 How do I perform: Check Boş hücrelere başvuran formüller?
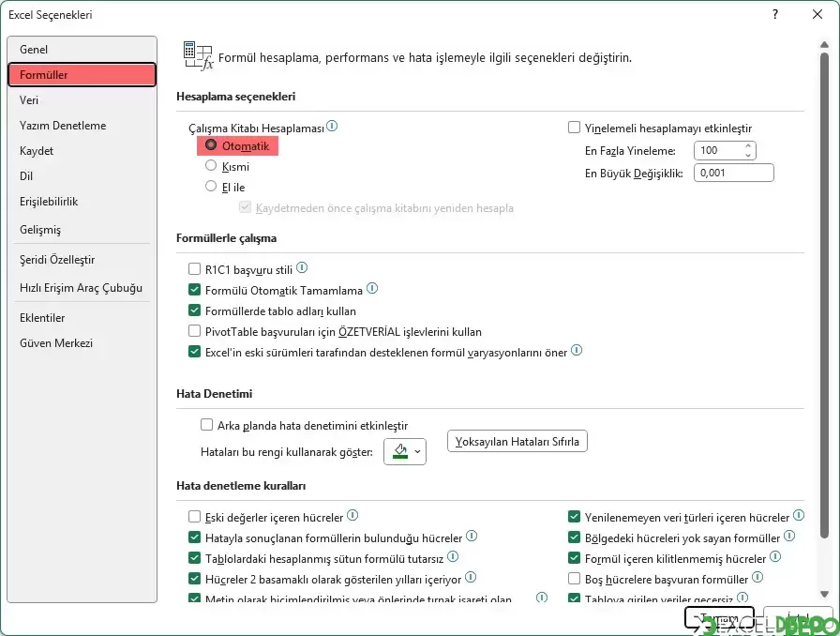coord(575,579)
